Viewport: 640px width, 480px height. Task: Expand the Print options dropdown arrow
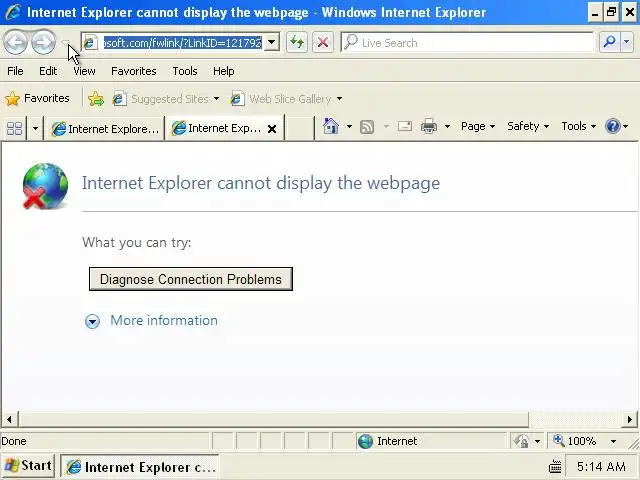[447, 127]
